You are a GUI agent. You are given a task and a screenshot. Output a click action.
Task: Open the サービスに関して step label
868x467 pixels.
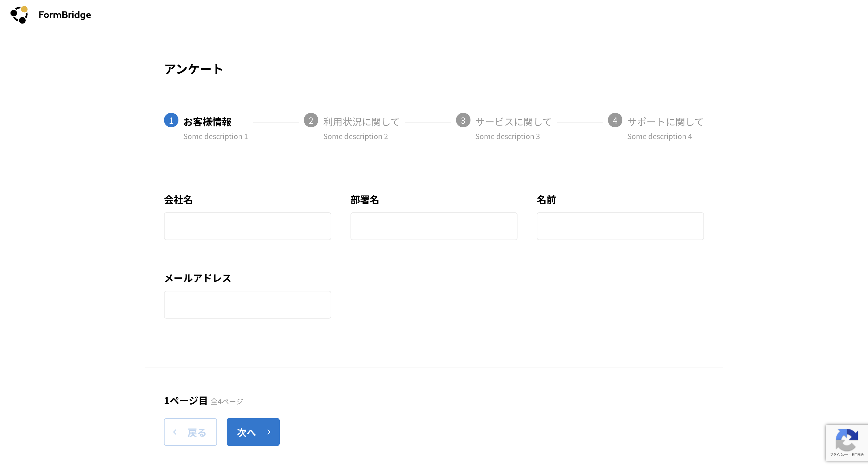pos(513,122)
